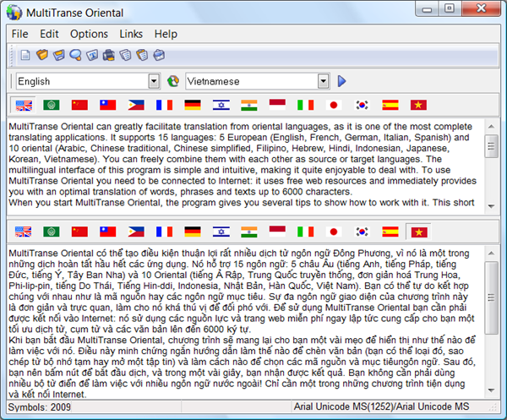Choose Japan flag as target language

334,232
